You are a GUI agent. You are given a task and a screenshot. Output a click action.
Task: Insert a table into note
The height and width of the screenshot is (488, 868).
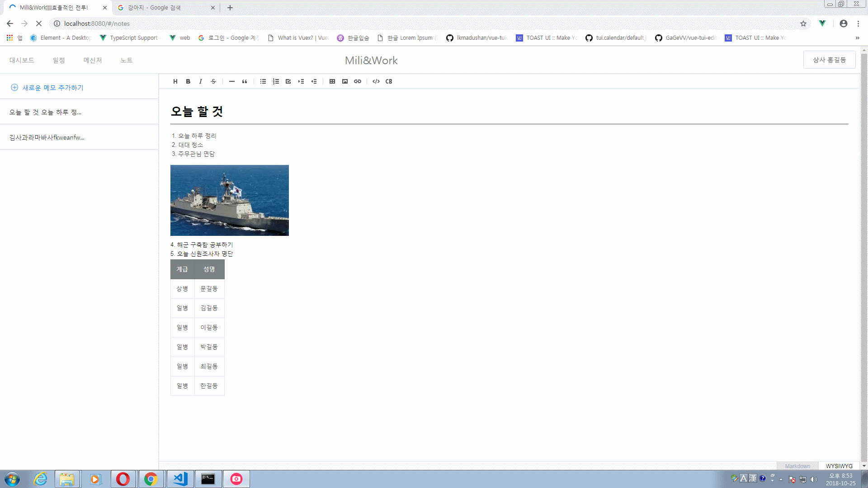coord(332,81)
